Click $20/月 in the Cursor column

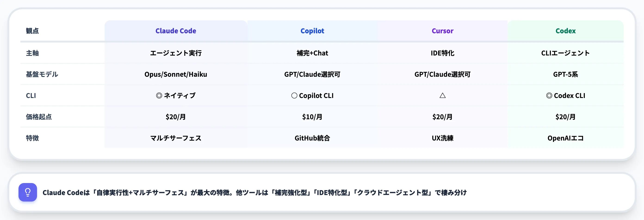tap(442, 117)
